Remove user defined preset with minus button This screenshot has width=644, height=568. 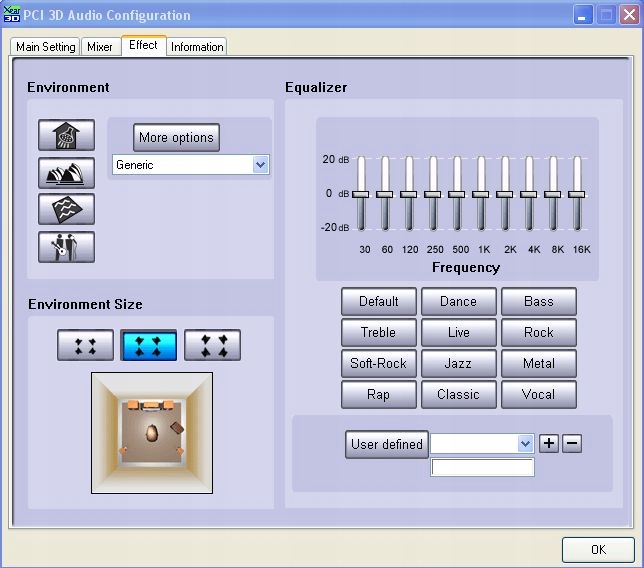[x=572, y=443]
